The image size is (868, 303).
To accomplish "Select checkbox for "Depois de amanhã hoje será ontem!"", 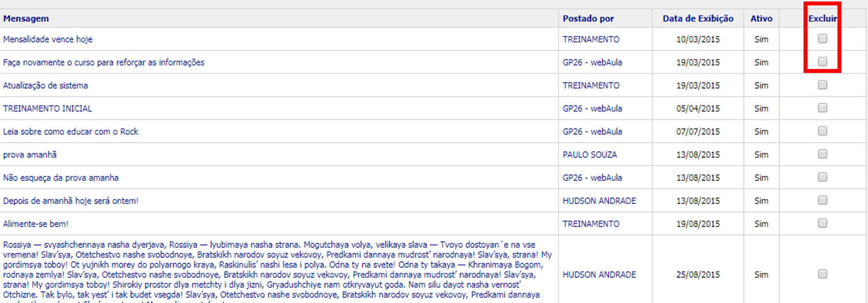I will (x=822, y=200).
